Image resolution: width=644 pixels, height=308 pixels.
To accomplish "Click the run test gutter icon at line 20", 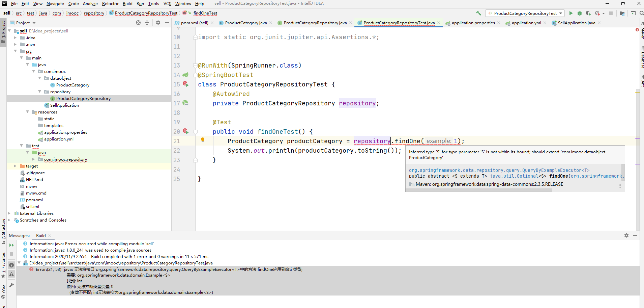I will [185, 131].
